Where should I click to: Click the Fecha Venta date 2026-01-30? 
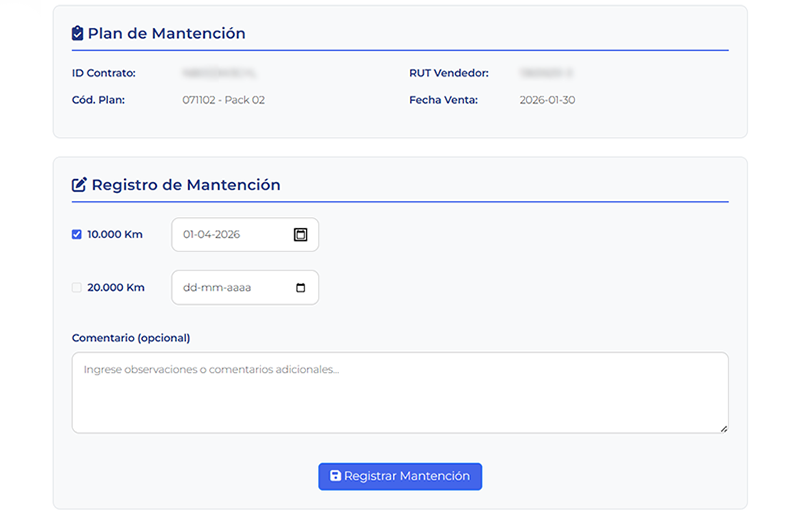click(x=547, y=100)
